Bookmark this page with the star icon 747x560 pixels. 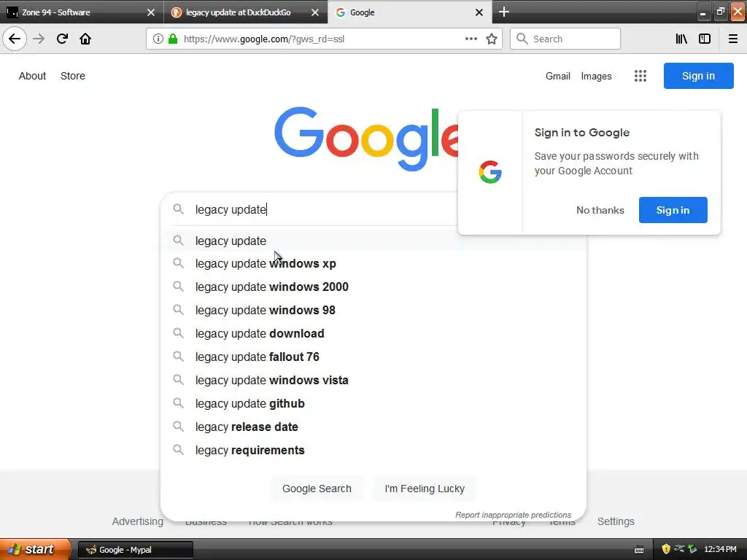(x=492, y=39)
